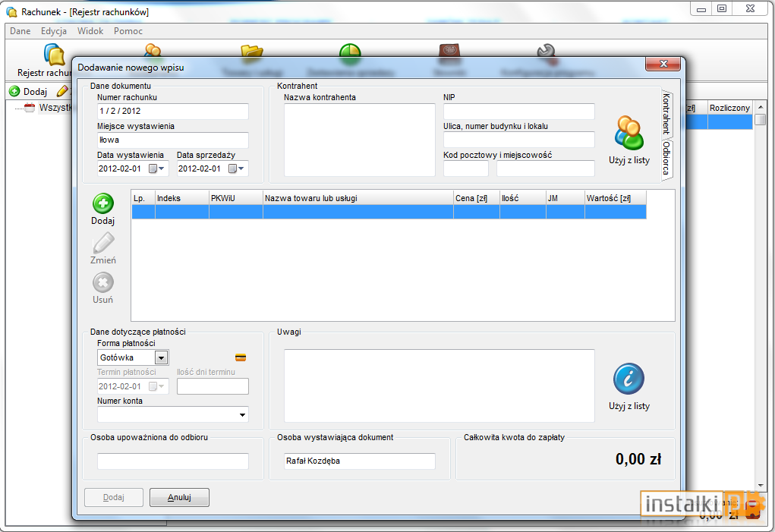Image resolution: width=775 pixels, height=532 pixels.
Task: Click the Usuń delete icon
Action: (x=102, y=282)
